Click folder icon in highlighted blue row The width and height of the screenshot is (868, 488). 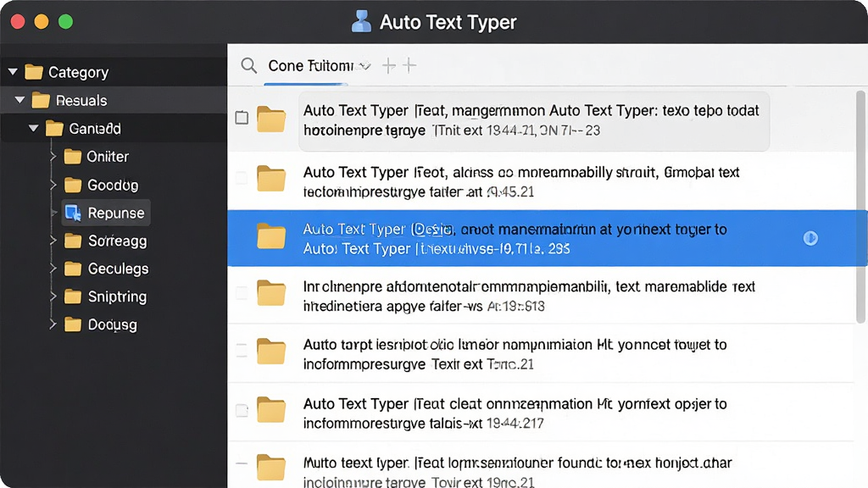pyautogui.click(x=271, y=236)
